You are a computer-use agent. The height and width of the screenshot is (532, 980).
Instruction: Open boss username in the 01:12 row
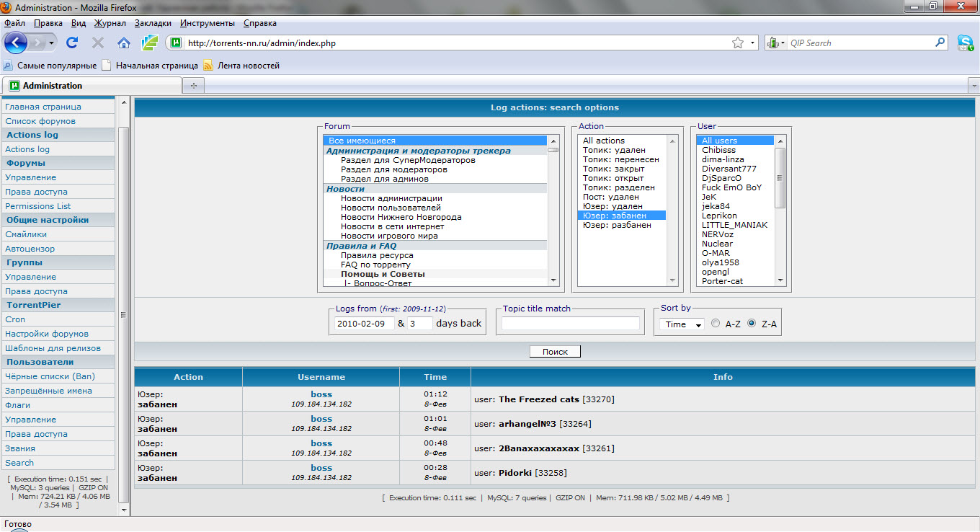point(321,394)
